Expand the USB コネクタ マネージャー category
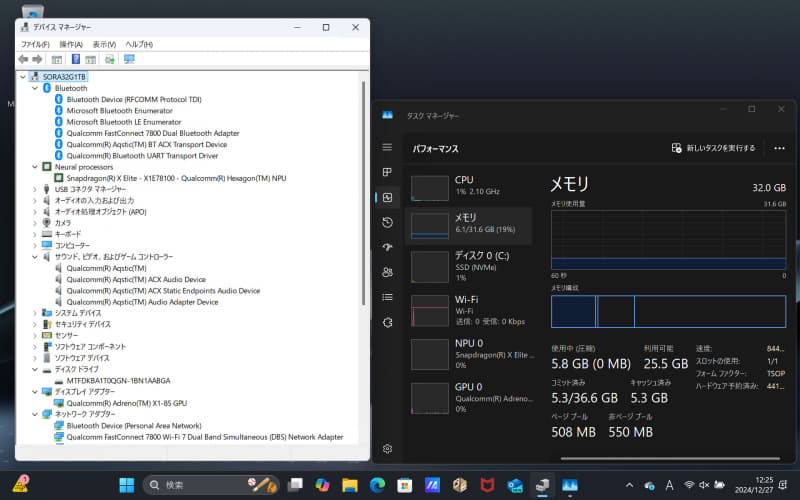This screenshot has width=800, height=500. (35, 189)
